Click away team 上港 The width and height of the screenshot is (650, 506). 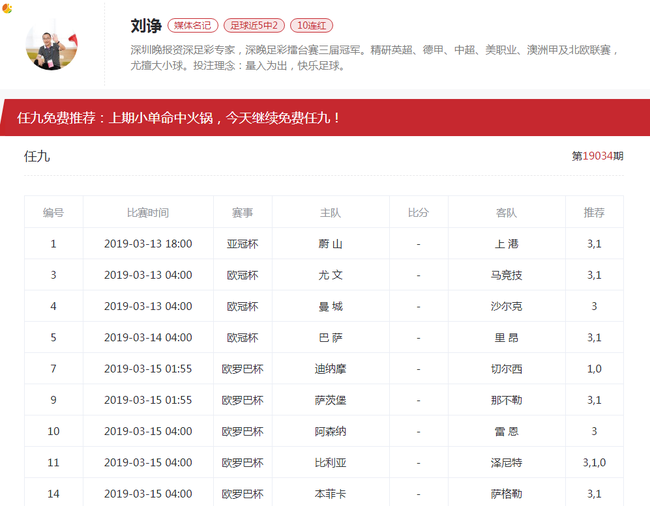pyautogui.click(x=506, y=244)
